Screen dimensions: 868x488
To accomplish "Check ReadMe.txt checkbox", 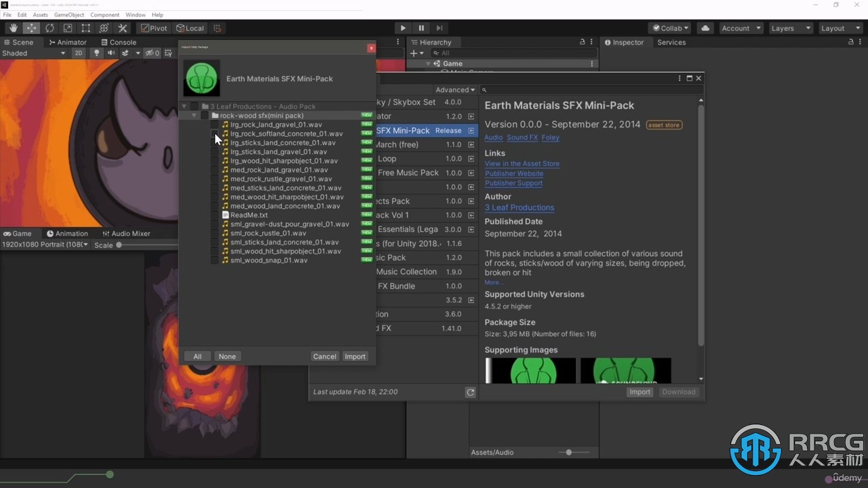I will (215, 215).
